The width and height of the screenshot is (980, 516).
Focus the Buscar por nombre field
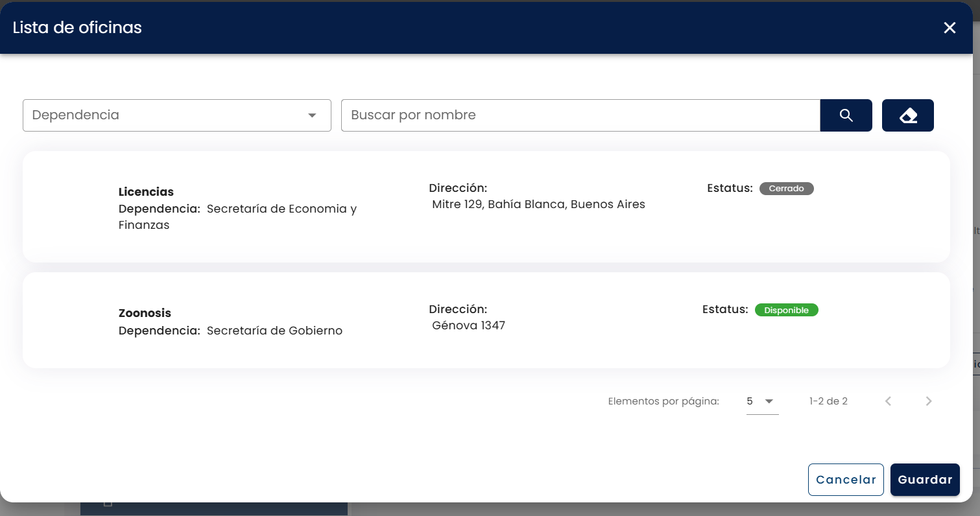pos(580,115)
